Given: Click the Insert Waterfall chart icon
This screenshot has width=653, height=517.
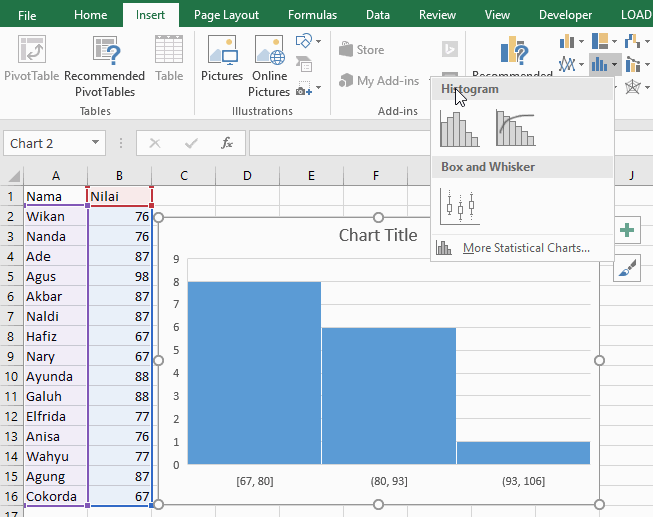Looking at the screenshot, I should (633, 41).
